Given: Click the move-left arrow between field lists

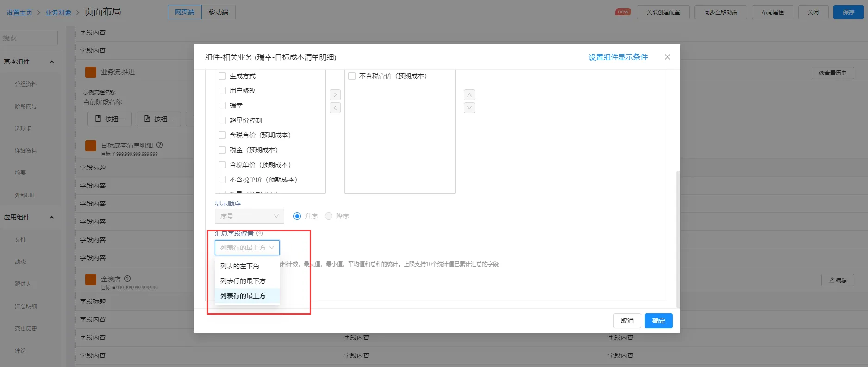Looking at the screenshot, I should pos(335,108).
